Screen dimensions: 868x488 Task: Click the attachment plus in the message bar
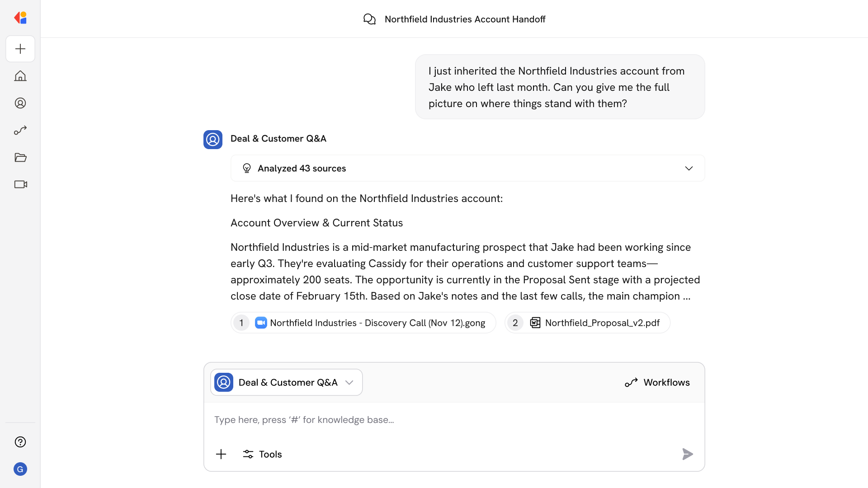tap(221, 454)
